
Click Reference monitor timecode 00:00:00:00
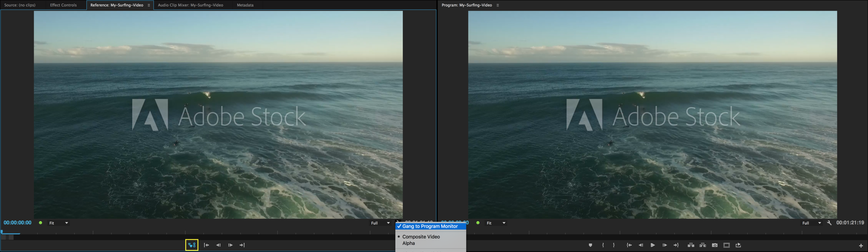click(17, 223)
